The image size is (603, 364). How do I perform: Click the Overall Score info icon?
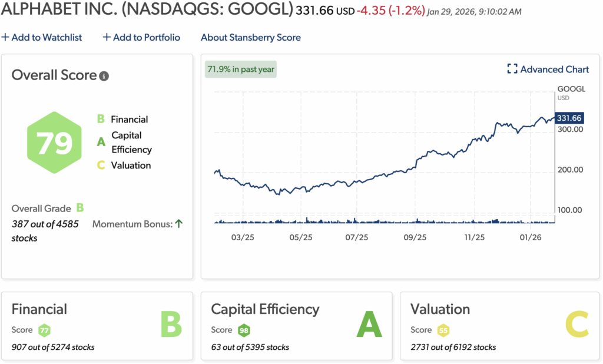104,76
